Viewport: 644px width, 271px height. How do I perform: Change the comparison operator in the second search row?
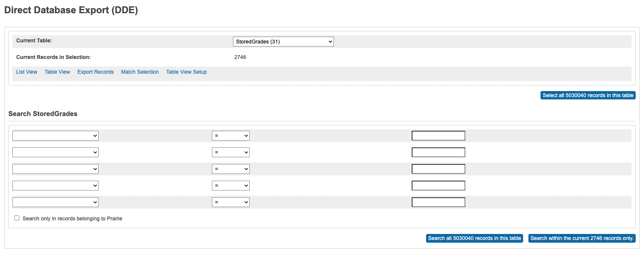point(231,152)
